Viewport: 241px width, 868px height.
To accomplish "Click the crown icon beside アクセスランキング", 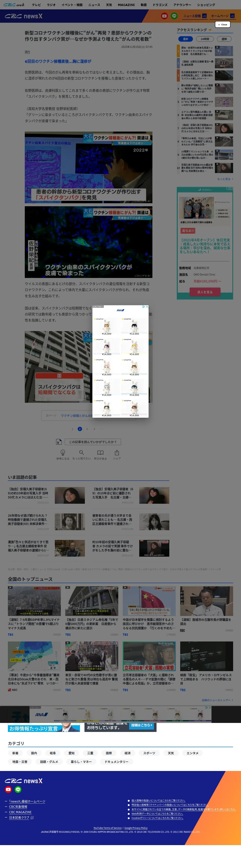I will pos(210,30).
